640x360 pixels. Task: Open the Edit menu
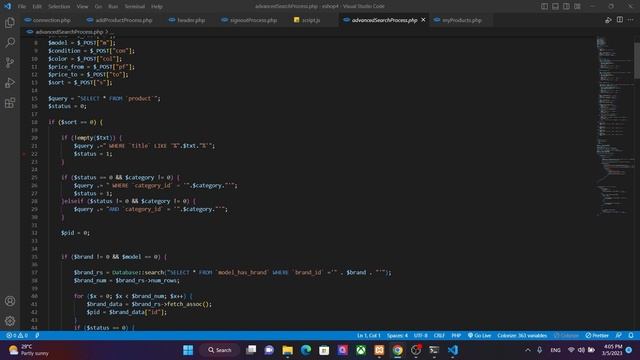pyautogui.click(x=37, y=7)
